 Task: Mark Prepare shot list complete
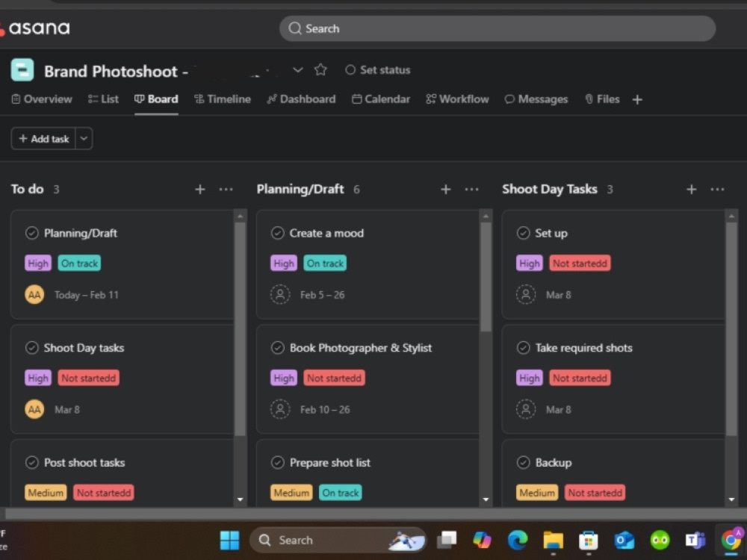point(278,462)
